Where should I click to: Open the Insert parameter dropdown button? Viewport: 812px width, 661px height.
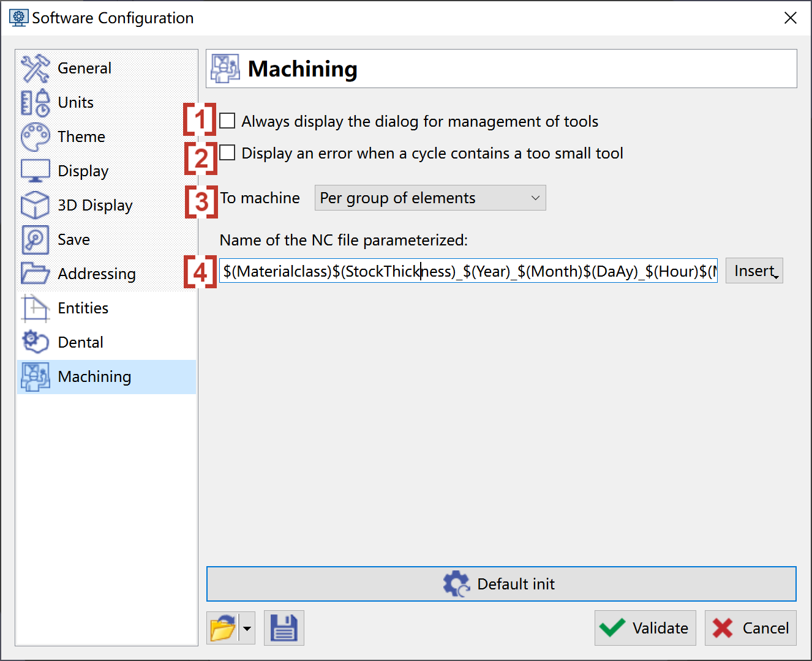tap(754, 271)
